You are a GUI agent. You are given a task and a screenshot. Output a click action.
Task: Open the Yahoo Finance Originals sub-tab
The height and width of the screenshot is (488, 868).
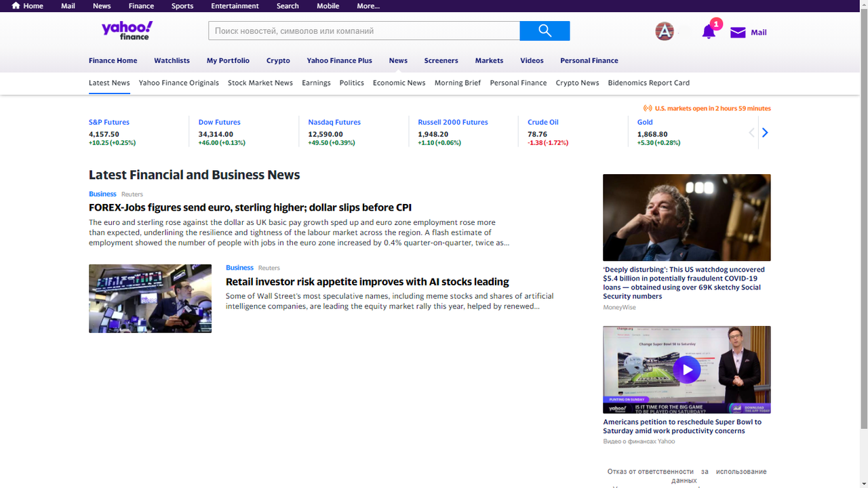point(179,83)
